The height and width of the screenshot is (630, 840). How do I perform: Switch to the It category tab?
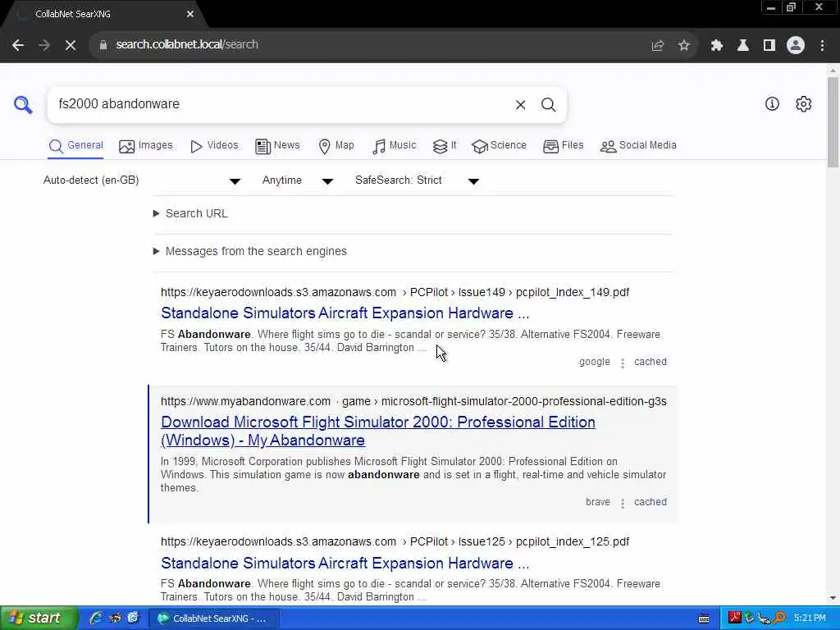pyautogui.click(x=445, y=146)
